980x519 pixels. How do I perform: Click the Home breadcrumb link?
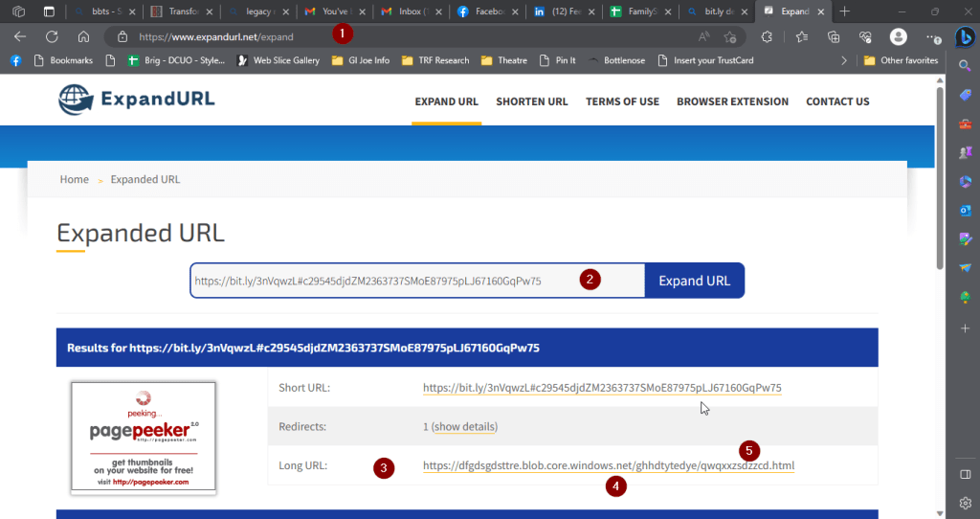tap(75, 179)
